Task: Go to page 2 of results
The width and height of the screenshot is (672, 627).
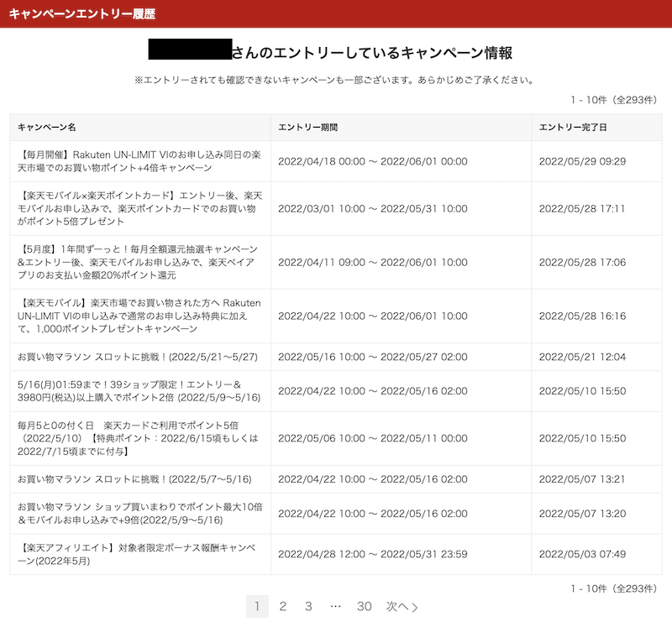Action: click(283, 606)
